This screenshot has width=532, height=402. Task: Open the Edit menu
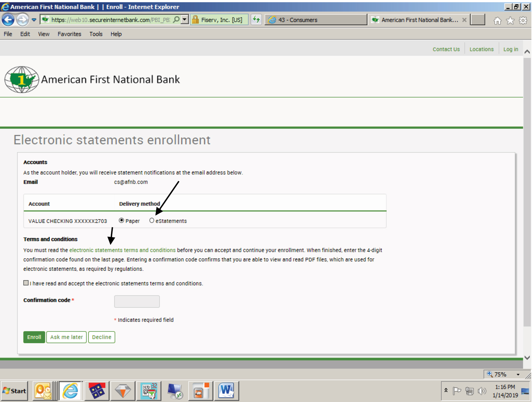[25, 34]
